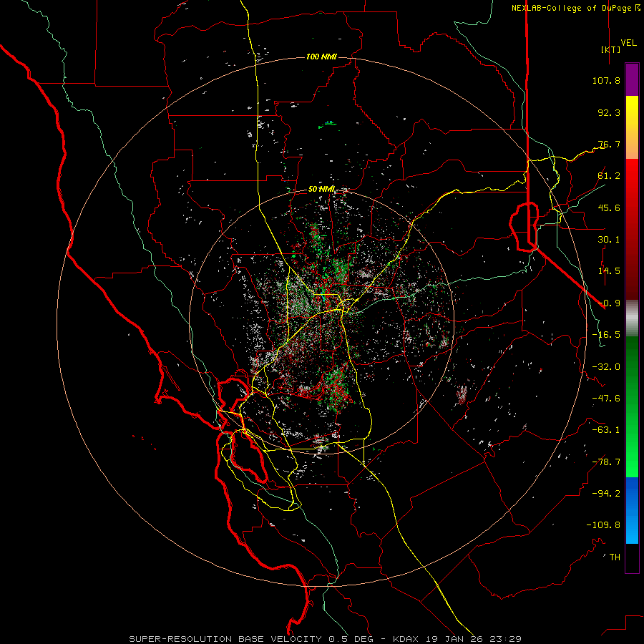Screen dimensions: 644x644
Task: Click the 61.2 scale value
Action: [x=609, y=176]
